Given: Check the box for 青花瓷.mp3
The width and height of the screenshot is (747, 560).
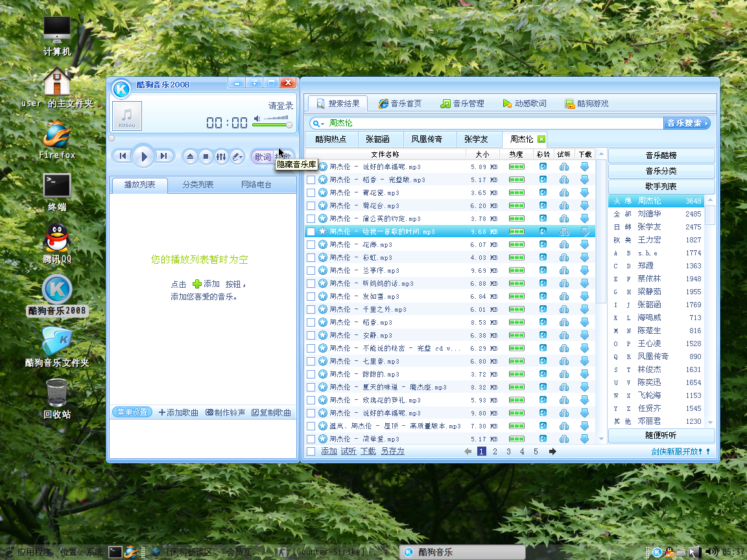Looking at the screenshot, I should [x=311, y=192].
